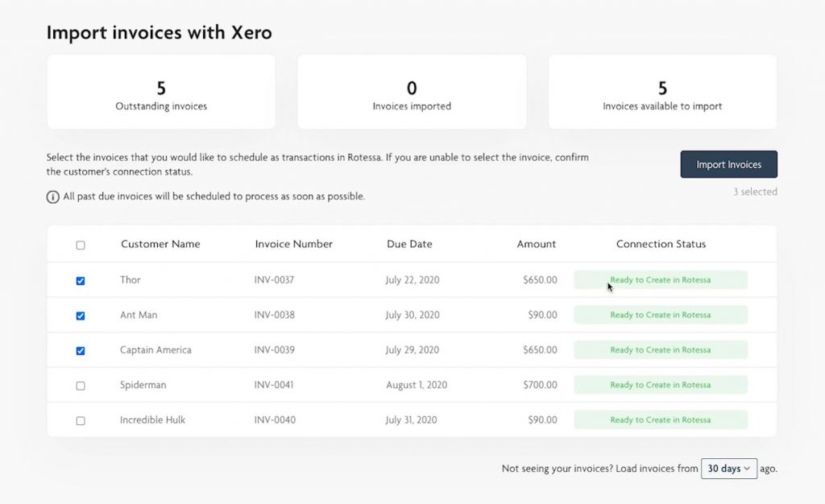Click invoice number INV-0038
This screenshot has width=825, height=504.
(274, 315)
